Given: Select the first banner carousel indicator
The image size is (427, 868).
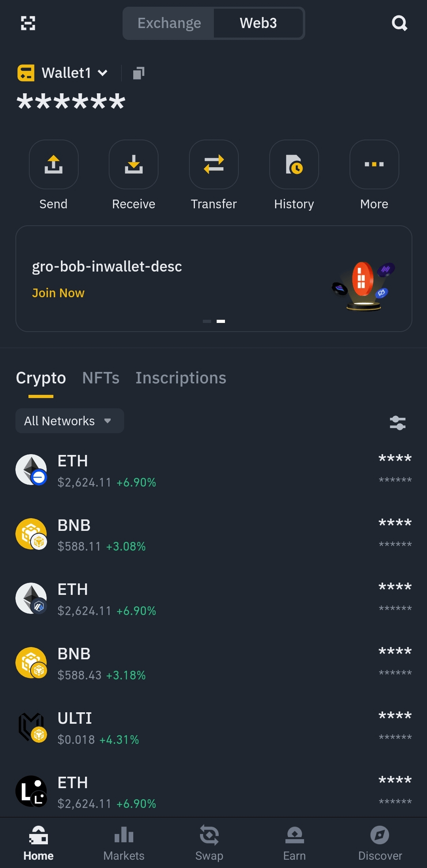Looking at the screenshot, I should click(207, 321).
